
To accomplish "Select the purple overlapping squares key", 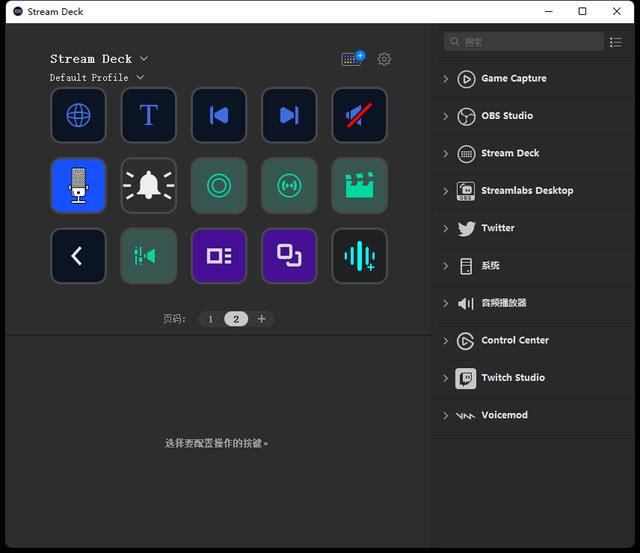I will pos(289,256).
